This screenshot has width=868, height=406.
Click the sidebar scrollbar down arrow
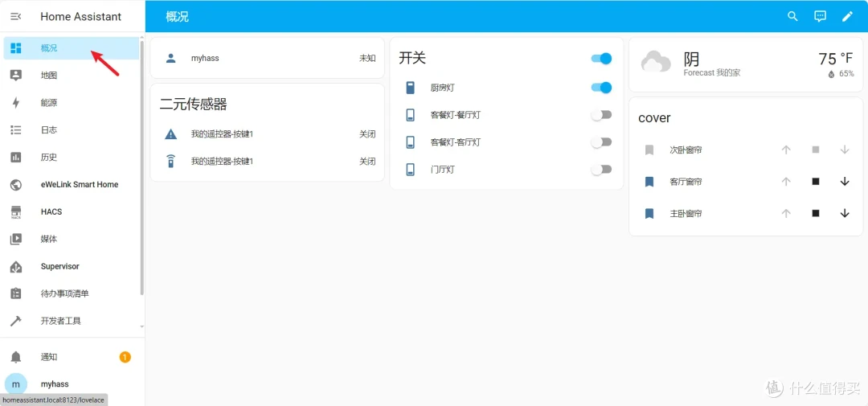click(141, 326)
